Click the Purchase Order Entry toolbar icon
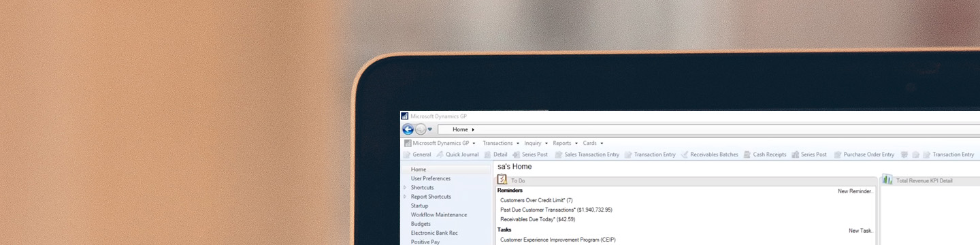Viewport: 980px width, 245px height. [838, 154]
